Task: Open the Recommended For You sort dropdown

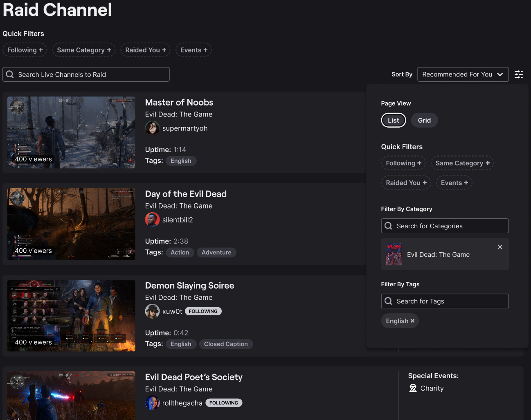Action: pyautogui.click(x=463, y=74)
